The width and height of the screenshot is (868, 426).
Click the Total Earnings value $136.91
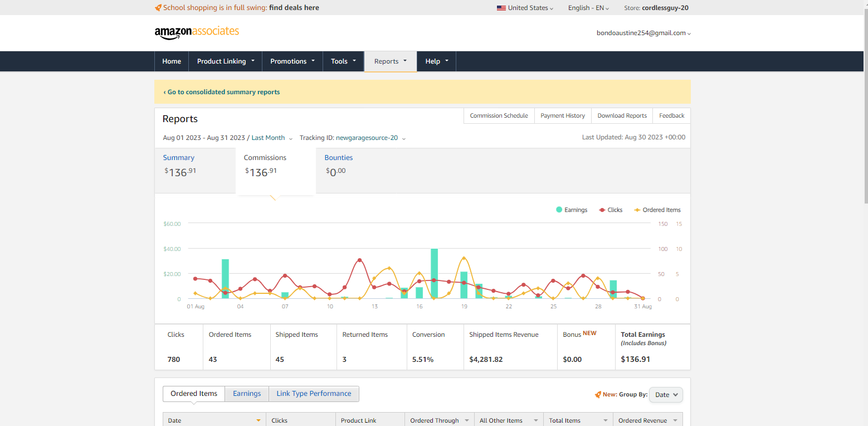click(x=636, y=359)
